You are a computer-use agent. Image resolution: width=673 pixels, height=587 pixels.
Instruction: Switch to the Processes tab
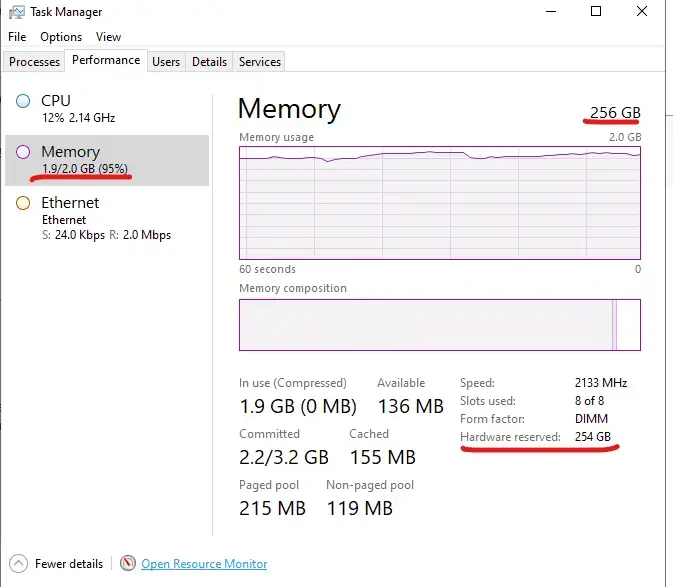[35, 62]
